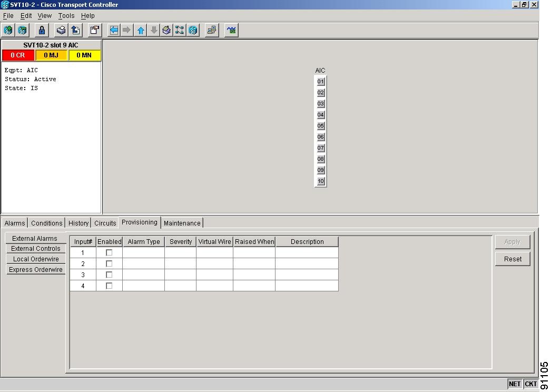This screenshot has width=551, height=392.
Task: Click the yellow 0 MN alarm counter
Action: pos(84,55)
